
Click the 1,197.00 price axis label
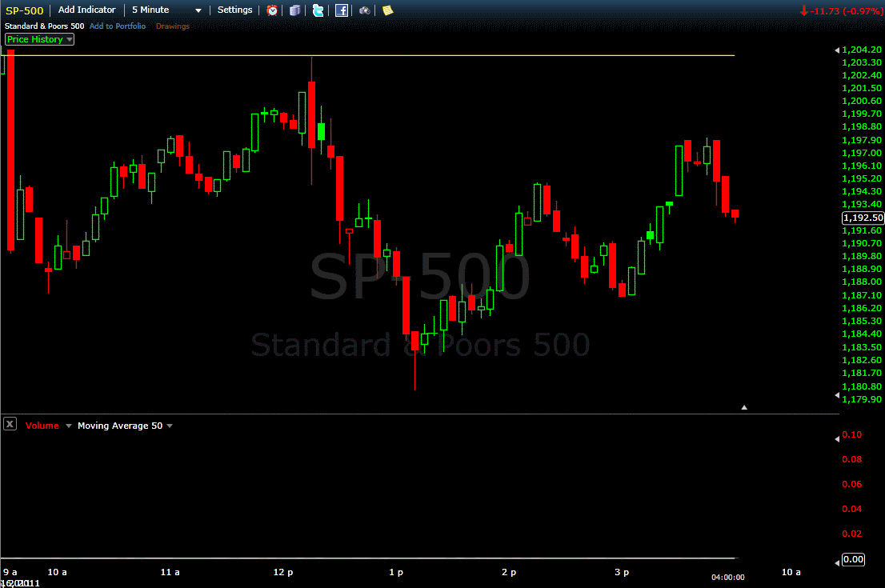(861, 153)
